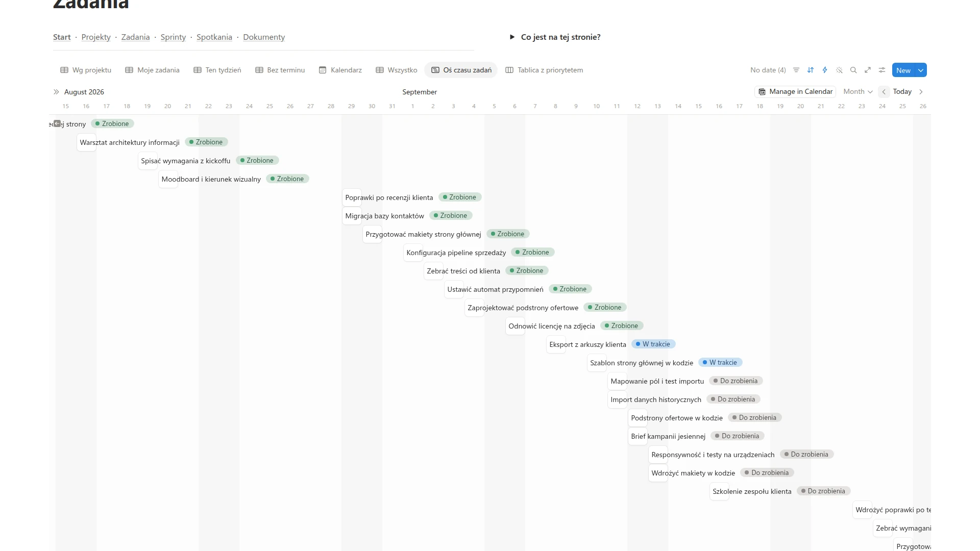Open the view settings sliders icon

(x=882, y=70)
